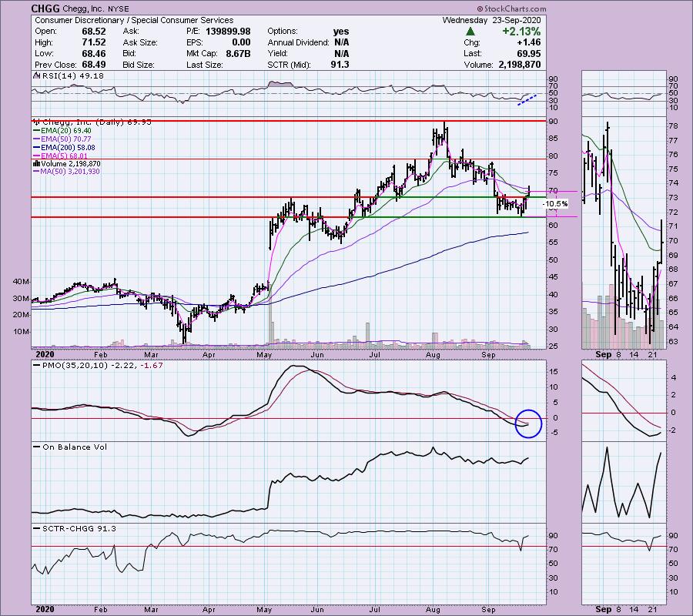Click the SCTR (Mid) label in the header

(289, 65)
